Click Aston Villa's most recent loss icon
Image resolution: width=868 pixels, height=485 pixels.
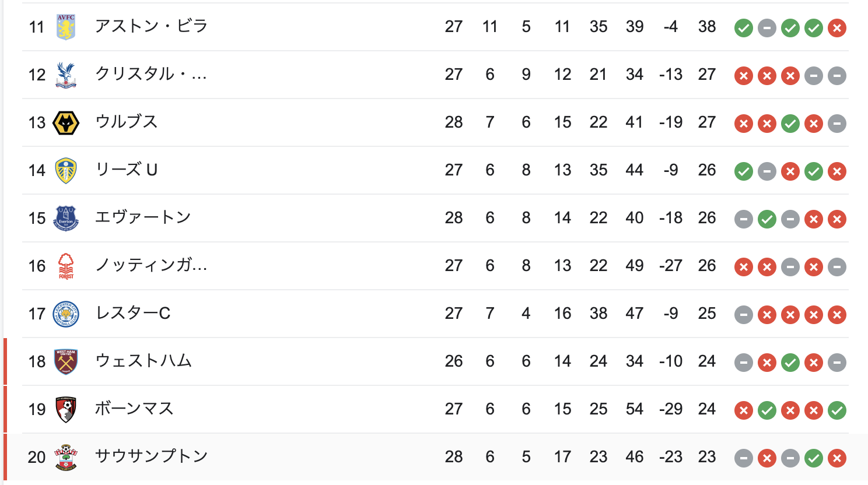coord(837,27)
